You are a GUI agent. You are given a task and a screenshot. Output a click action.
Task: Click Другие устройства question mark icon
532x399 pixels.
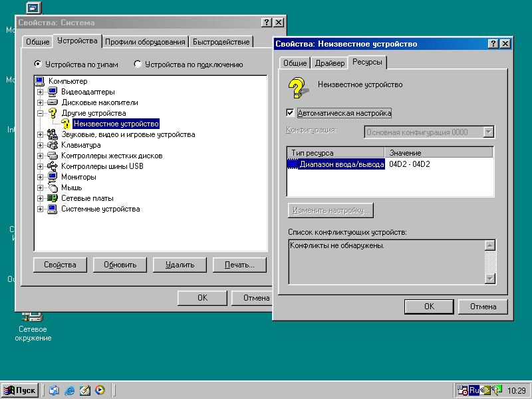(x=53, y=113)
